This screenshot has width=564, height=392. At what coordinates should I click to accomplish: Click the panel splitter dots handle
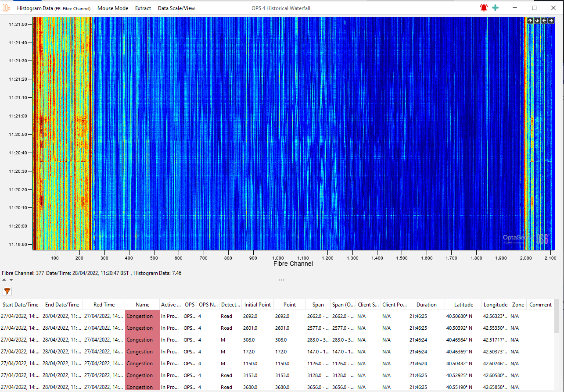[281, 279]
